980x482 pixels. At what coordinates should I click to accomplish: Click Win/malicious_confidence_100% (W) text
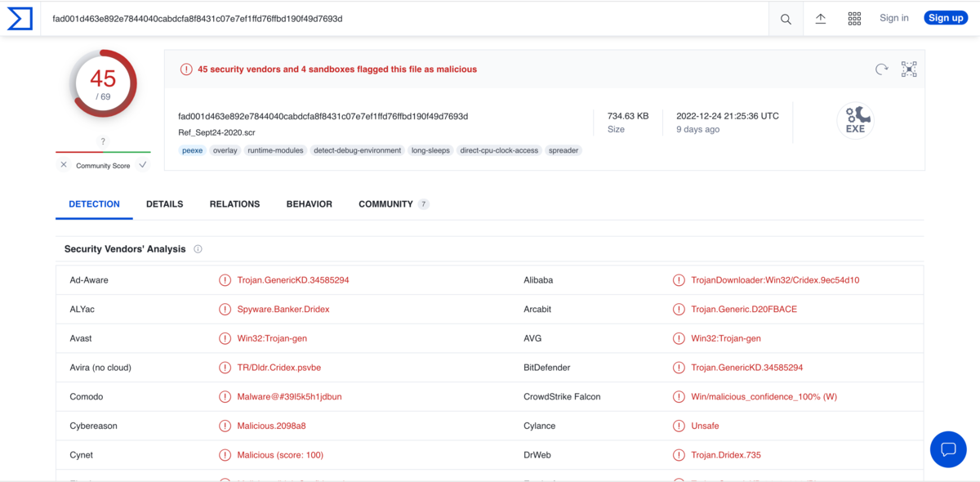764,397
